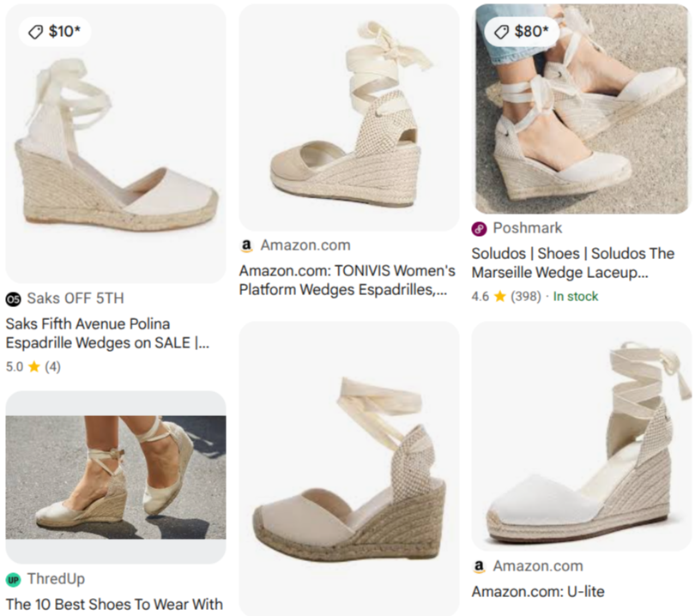This screenshot has width=695, height=616.
Task: Click the Saks OFF 5TH favicon
Action: point(13,299)
